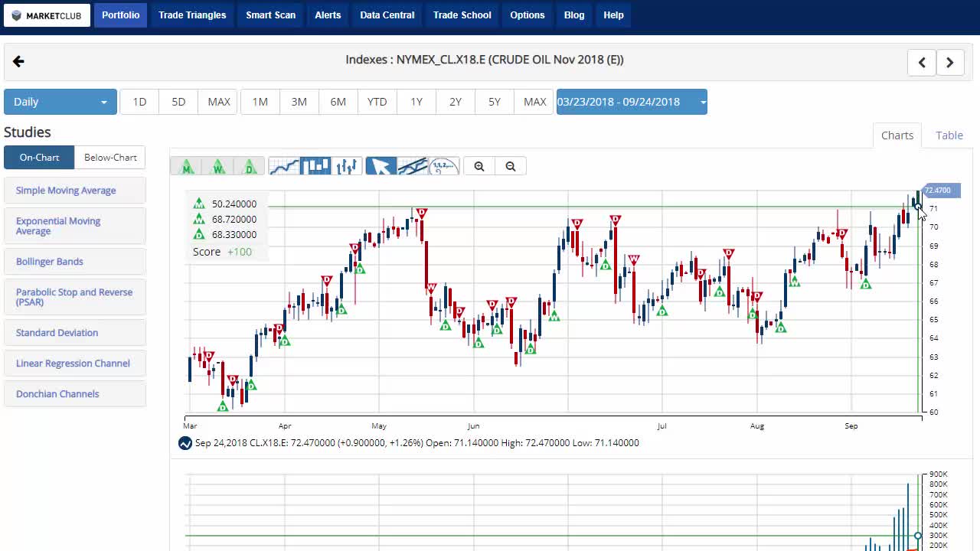The width and height of the screenshot is (980, 551).
Task: Add Standard Deviation study
Action: click(x=74, y=333)
